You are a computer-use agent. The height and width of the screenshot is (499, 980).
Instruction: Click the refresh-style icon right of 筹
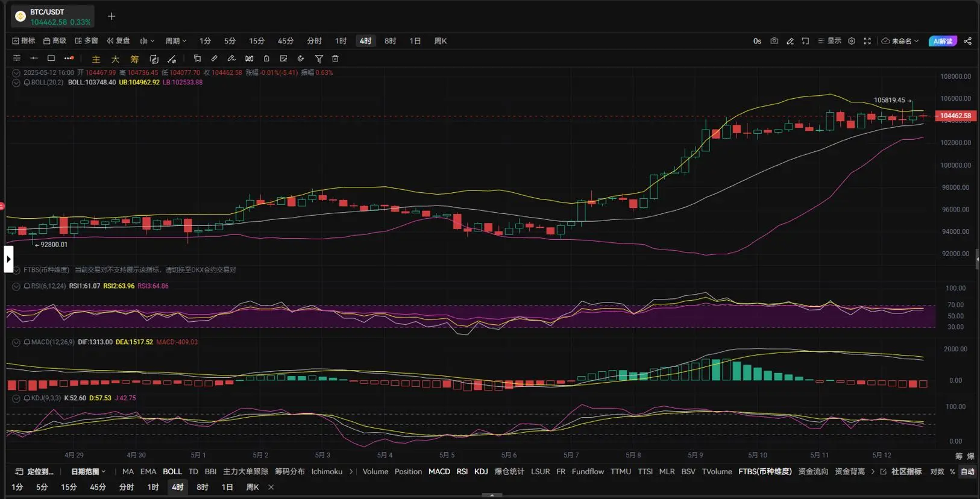[154, 59]
